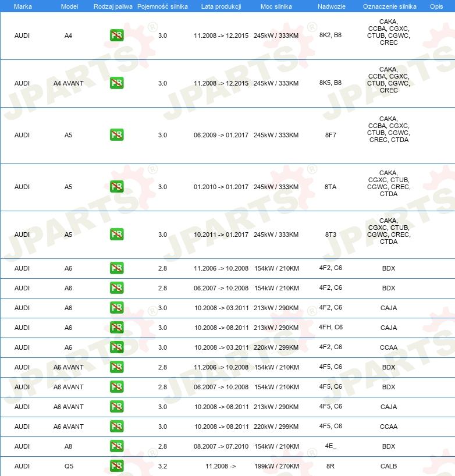Click the CCAA code in the A6 4F2 row
455x476 pixels.
click(389, 347)
